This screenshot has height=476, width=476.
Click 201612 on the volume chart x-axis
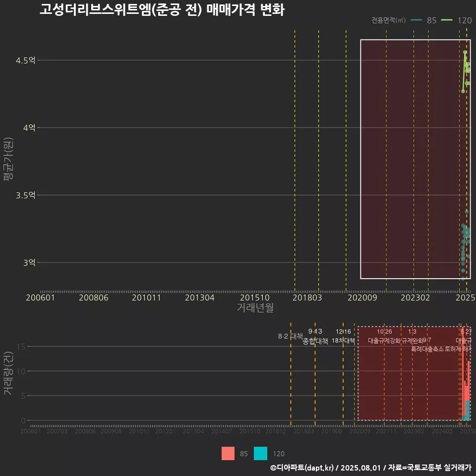click(x=276, y=431)
